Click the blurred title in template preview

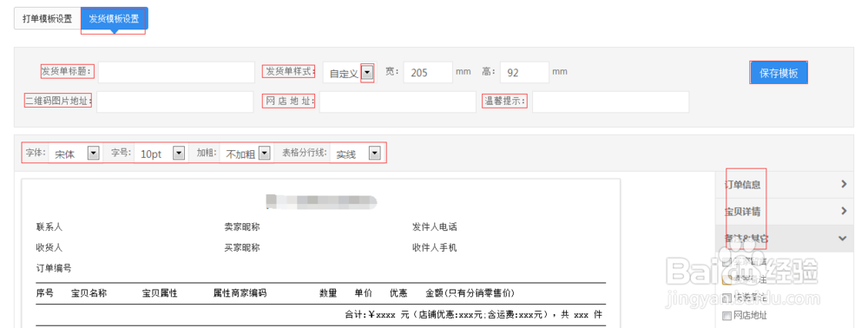pyautogui.click(x=321, y=202)
